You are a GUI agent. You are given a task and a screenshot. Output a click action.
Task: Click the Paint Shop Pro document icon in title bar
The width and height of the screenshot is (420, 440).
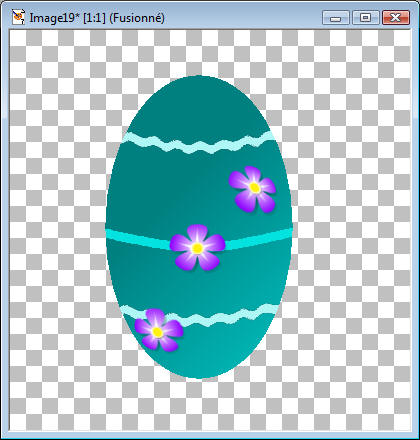click(x=18, y=17)
